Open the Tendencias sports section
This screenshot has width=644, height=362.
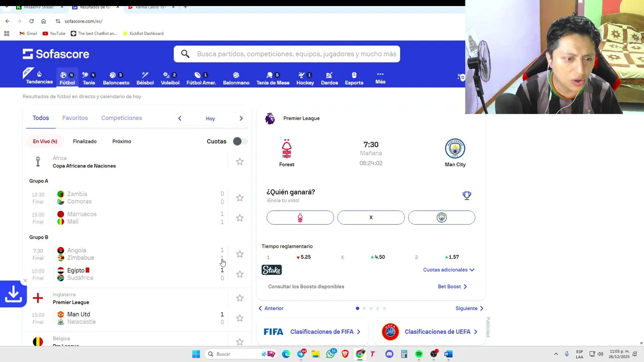pos(39,77)
